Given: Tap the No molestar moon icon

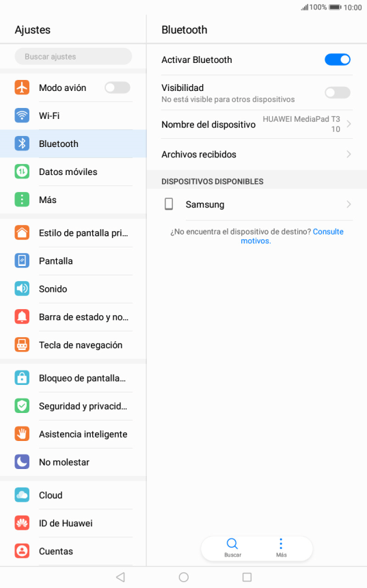Looking at the screenshot, I should pos(22,462).
